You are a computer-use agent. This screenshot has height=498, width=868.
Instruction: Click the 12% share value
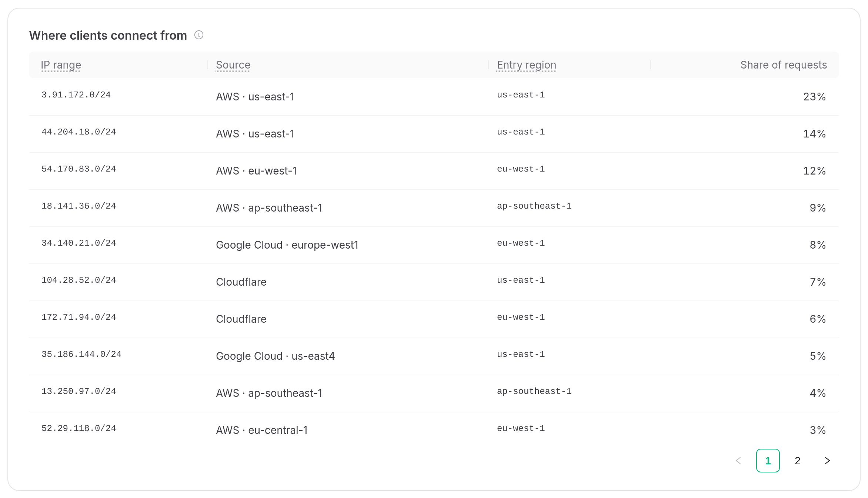click(815, 171)
